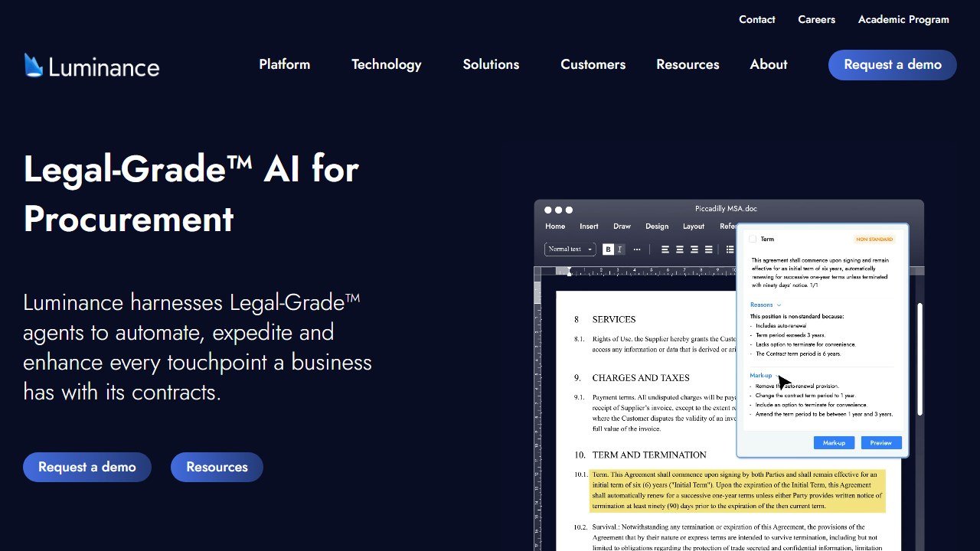Click the document vertical scrollbar thumb
The height and width of the screenshot is (551, 980).
(x=920, y=360)
